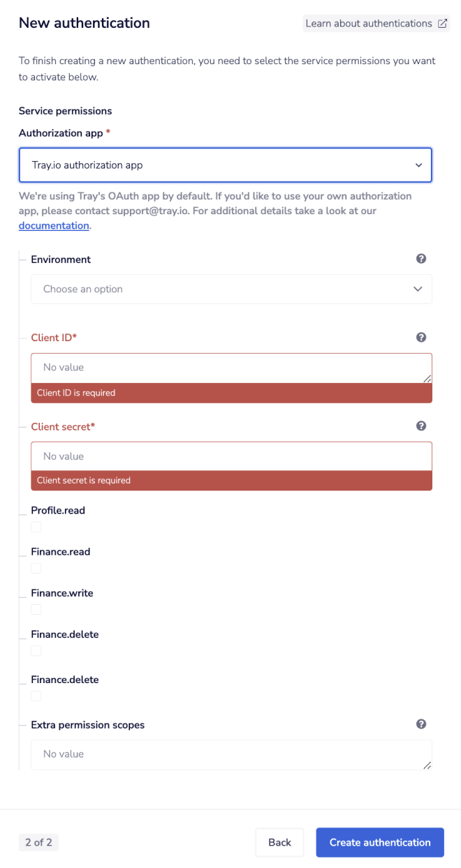This screenshot has width=461, height=868.
Task: Click the resize grip of the Client ID field
Action: (427, 377)
